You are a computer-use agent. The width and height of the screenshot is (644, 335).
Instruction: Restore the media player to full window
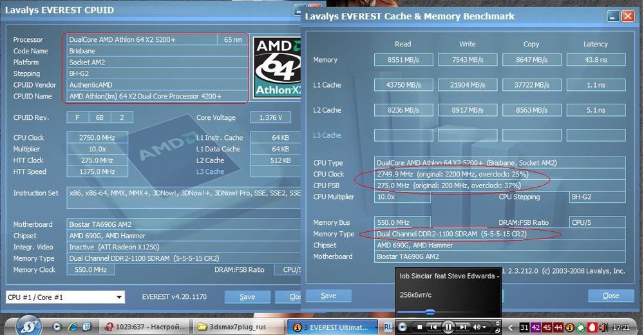tap(497, 330)
